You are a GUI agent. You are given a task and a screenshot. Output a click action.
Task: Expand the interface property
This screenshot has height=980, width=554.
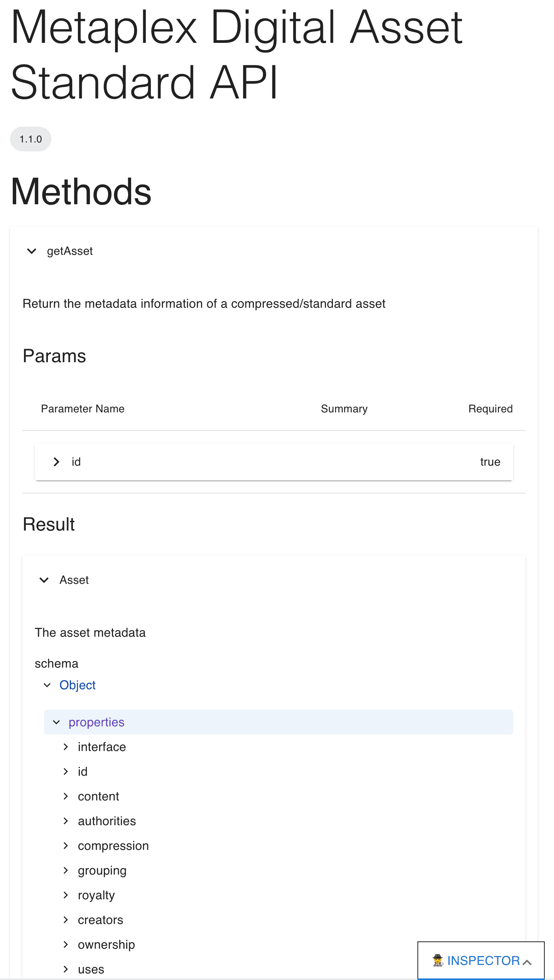[x=66, y=747]
